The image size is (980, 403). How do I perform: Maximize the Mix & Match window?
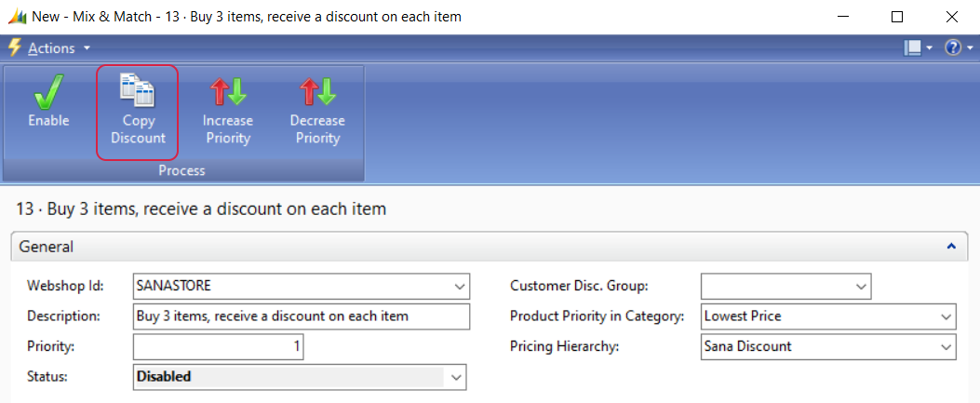point(897,17)
